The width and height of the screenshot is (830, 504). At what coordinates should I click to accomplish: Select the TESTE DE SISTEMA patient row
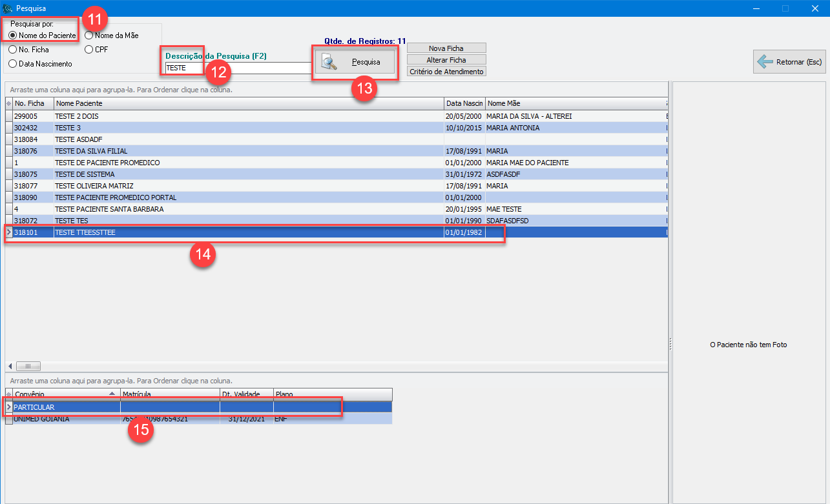(249, 174)
